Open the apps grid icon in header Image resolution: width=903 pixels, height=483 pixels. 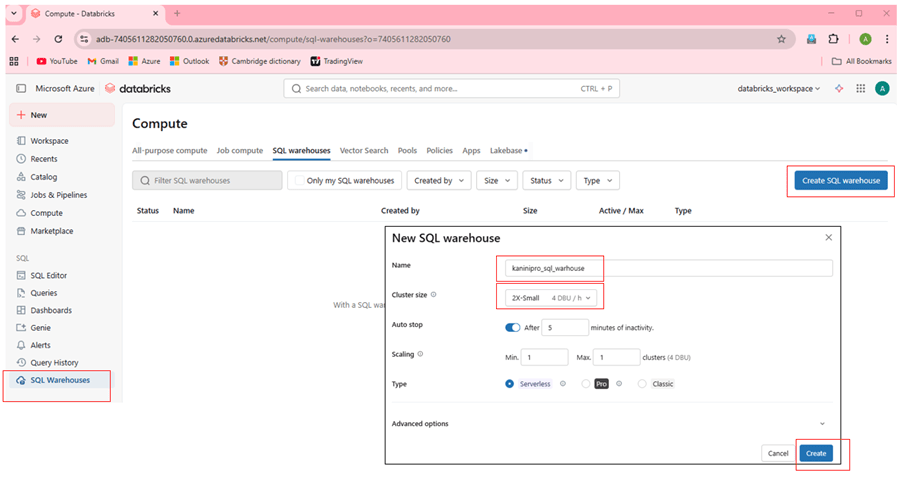860,88
